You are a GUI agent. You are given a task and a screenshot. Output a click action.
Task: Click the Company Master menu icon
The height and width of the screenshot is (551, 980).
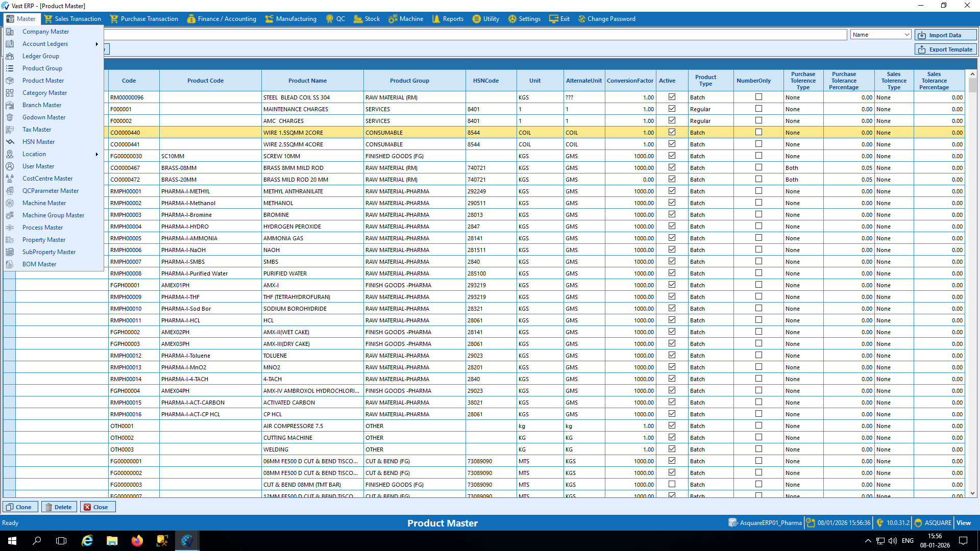(x=10, y=32)
